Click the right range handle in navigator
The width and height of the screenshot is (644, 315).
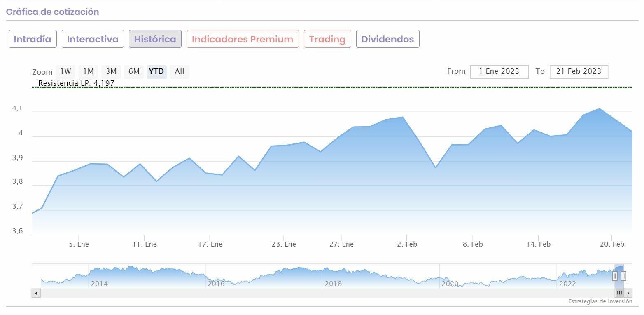(623, 276)
